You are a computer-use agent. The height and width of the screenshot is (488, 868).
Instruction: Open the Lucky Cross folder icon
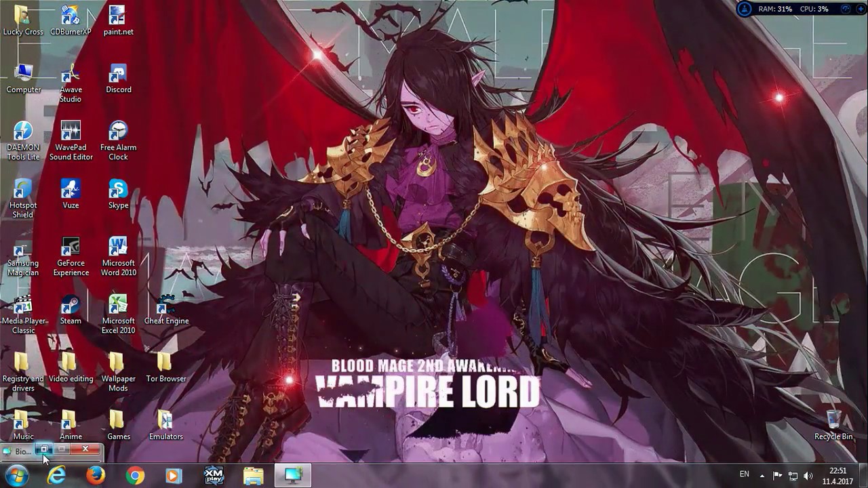click(23, 20)
